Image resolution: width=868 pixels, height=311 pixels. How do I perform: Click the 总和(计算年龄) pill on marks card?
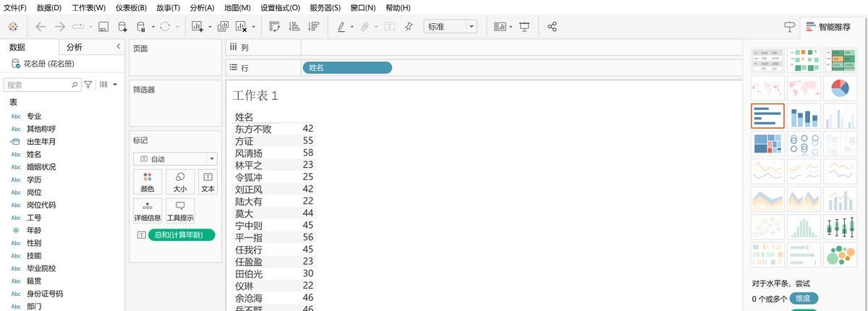(x=182, y=235)
